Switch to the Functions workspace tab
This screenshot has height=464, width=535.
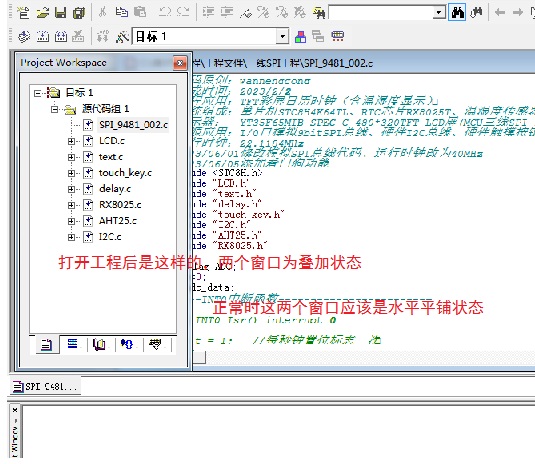(x=127, y=344)
